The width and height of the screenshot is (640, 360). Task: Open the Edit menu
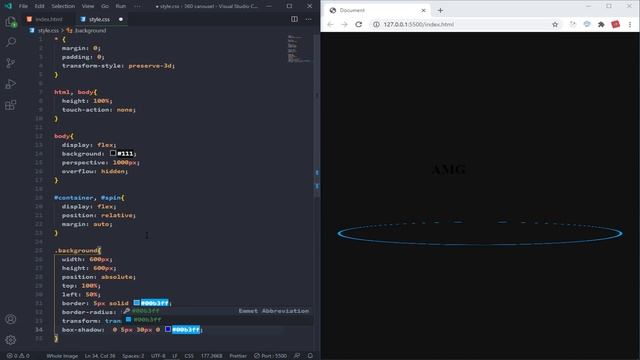pos(39,6)
